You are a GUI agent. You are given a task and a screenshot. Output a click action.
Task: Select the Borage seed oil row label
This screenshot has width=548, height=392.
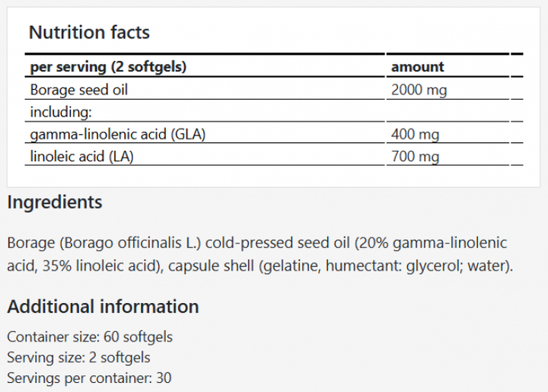78,90
